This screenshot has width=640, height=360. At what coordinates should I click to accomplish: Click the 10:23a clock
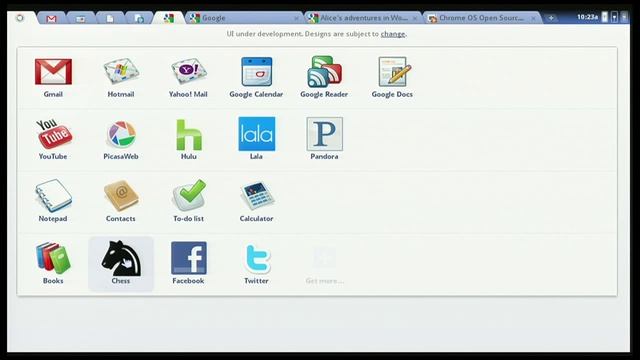pyautogui.click(x=587, y=17)
